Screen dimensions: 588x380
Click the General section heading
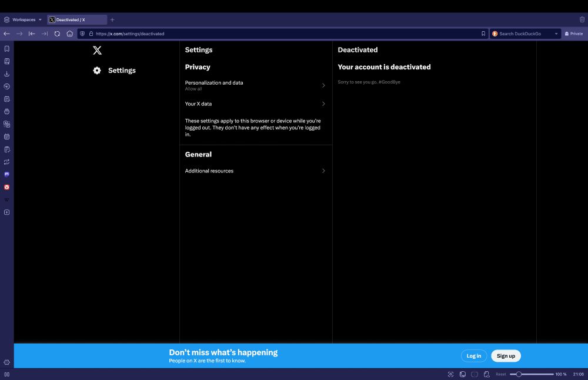[198, 155]
